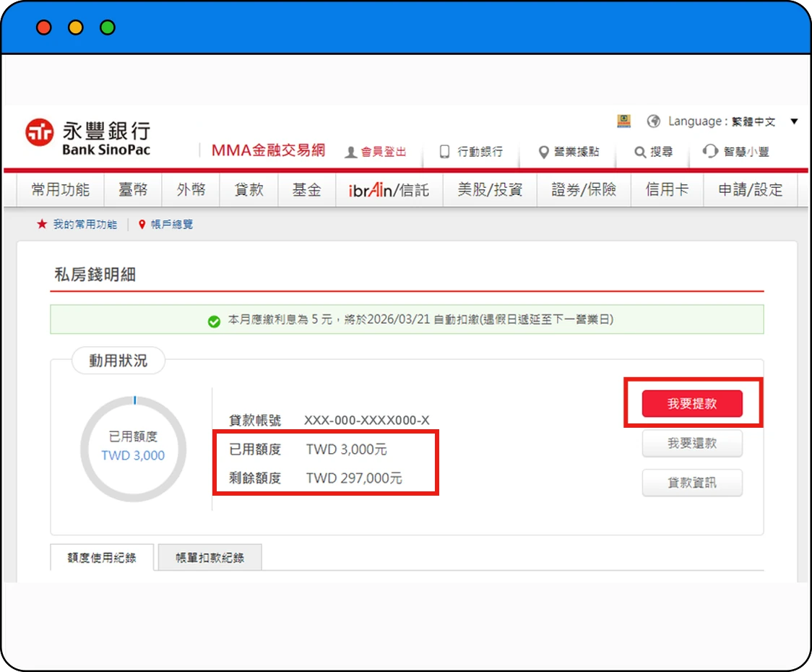Screen dimensions: 812x672
Task: Click the red pin icon by 帳戶總覽
Action: click(x=142, y=224)
